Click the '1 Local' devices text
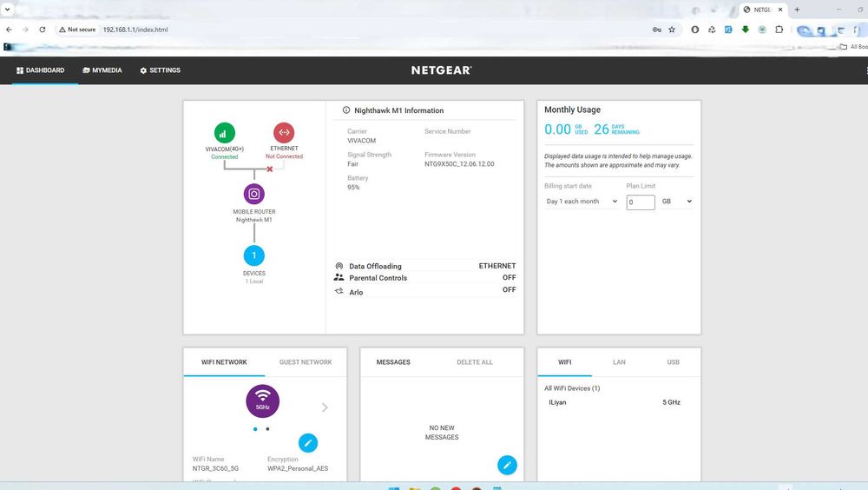Screen dimensions: 868x490 pyautogui.click(x=254, y=281)
